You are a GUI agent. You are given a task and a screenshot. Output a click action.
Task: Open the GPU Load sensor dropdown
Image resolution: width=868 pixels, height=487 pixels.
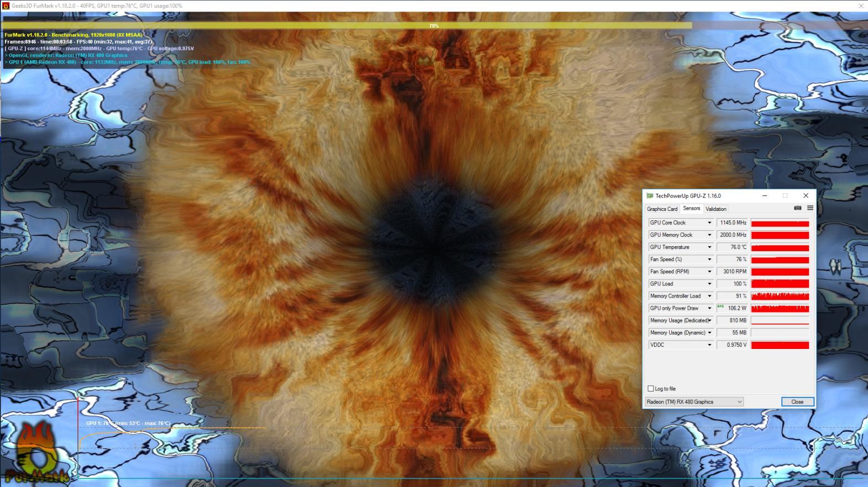click(x=709, y=284)
